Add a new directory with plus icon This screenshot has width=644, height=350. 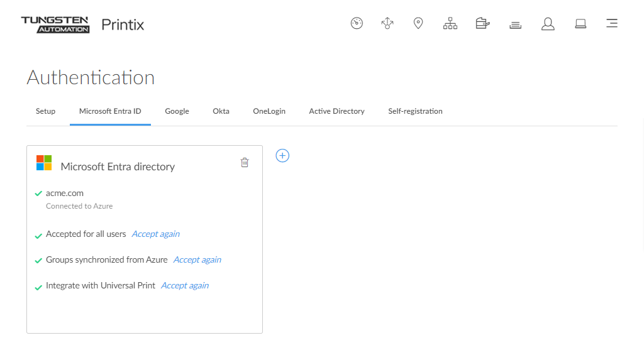click(282, 155)
